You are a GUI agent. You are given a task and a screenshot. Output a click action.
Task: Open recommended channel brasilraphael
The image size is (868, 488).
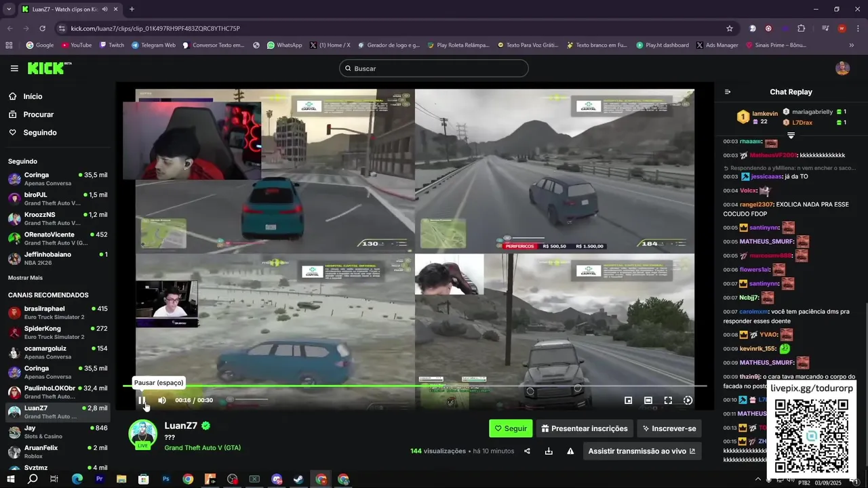(58, 312)
